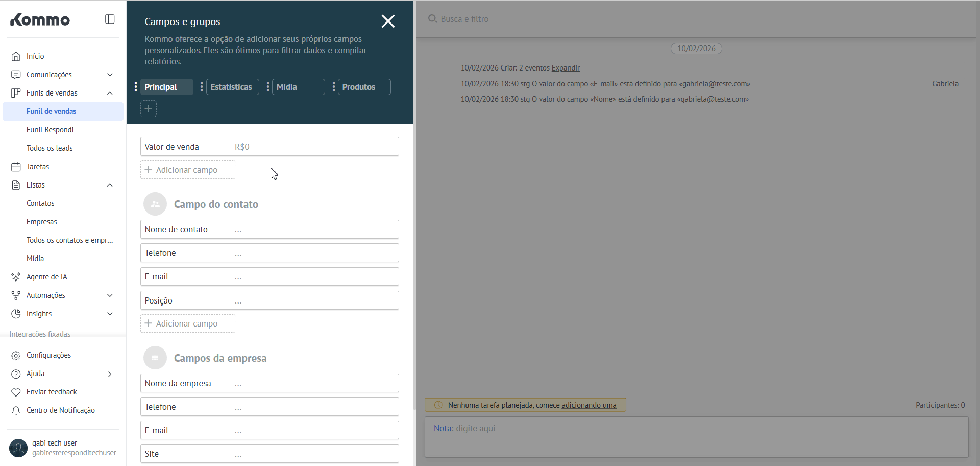
Task: Click the Posição field
Action: coord(269,300)
